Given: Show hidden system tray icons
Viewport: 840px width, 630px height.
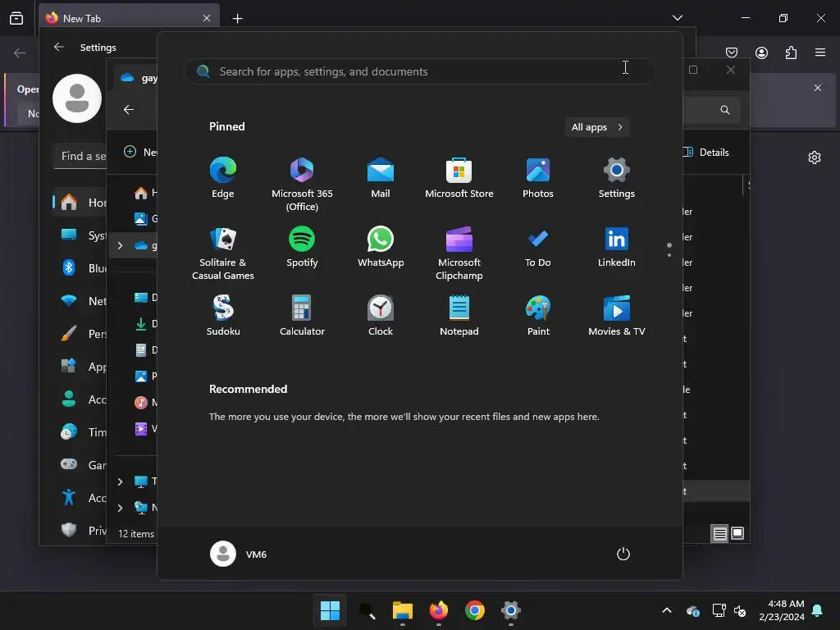Looking at the screenshot, I should pyautogui.click(x=667, y=610).
